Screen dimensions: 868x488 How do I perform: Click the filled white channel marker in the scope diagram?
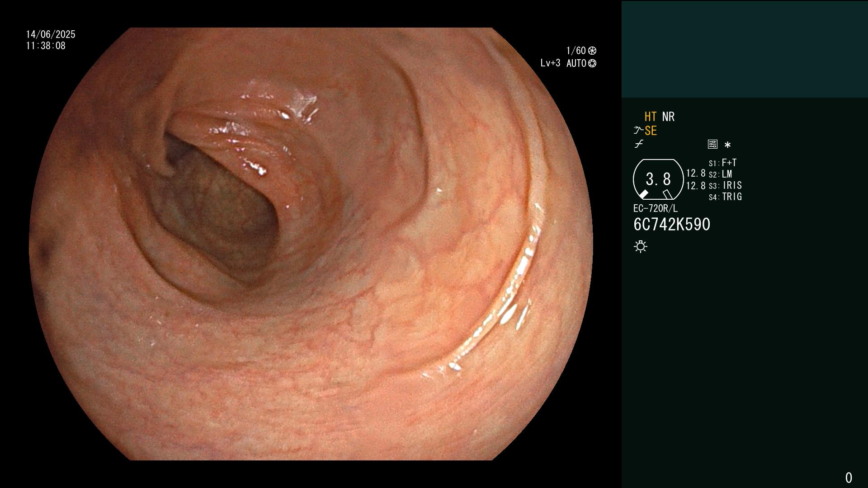[643, 194]
